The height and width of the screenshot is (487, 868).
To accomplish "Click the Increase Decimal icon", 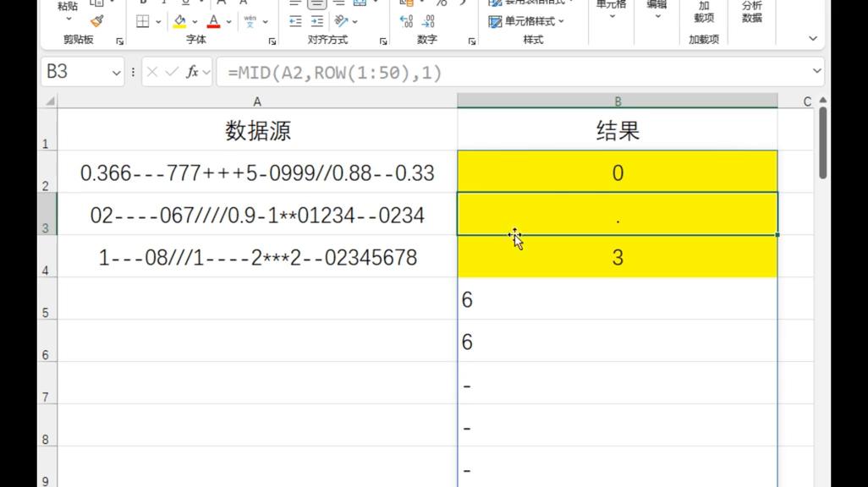I will click(x=405, y=20).
